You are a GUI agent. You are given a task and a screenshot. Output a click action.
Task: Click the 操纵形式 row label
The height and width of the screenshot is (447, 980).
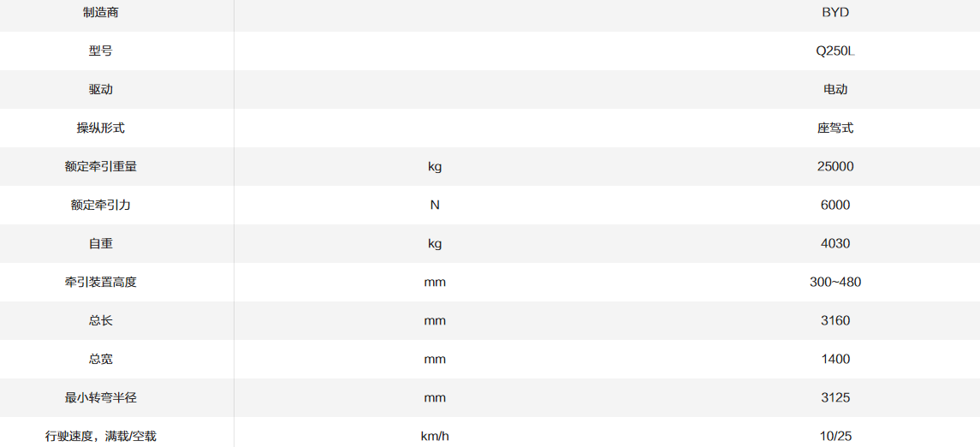101,128
